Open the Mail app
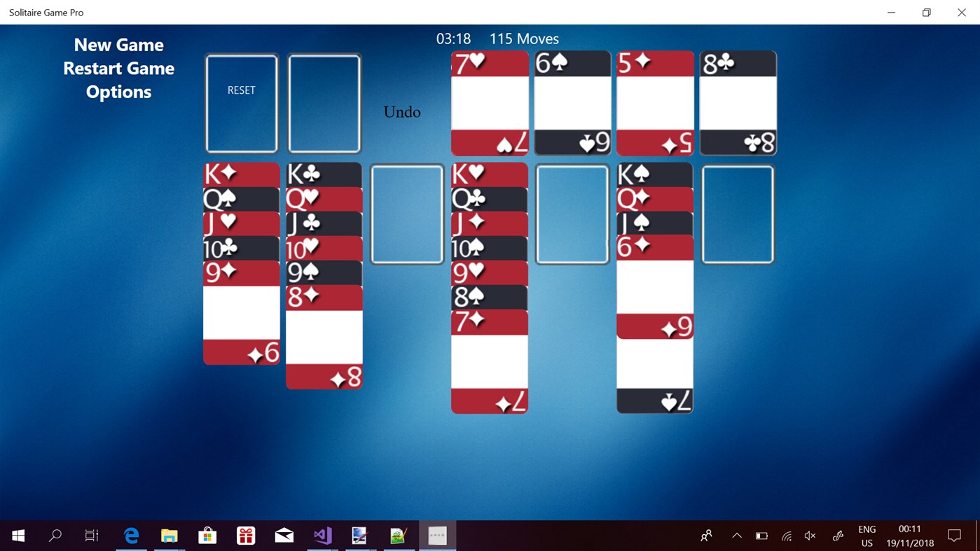Viewport: 980px width, 551px height. pos(284,534)
